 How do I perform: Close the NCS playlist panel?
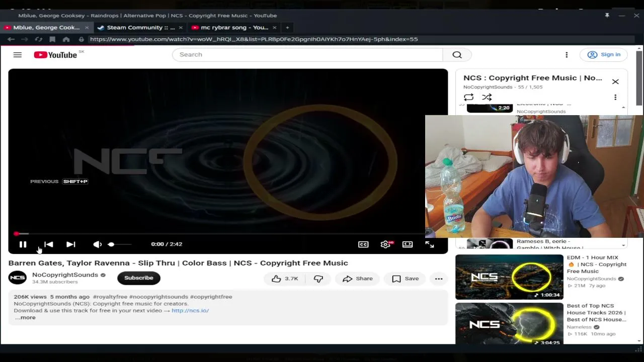pyautogui.click(x=615, y=81)
